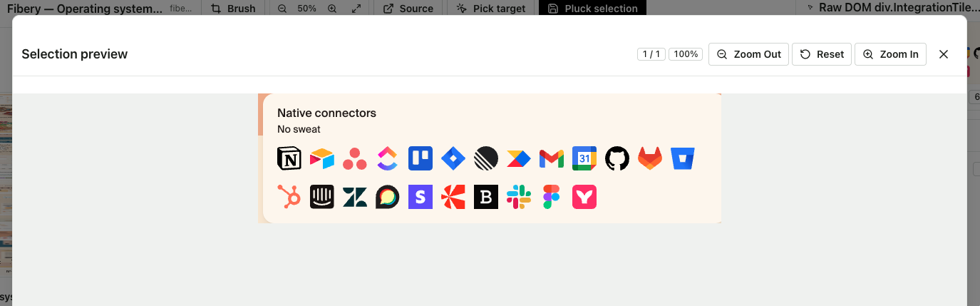The image size is (980, 306).
Task: Choose the Slack connector icon
Action: (x=519, y=197)
